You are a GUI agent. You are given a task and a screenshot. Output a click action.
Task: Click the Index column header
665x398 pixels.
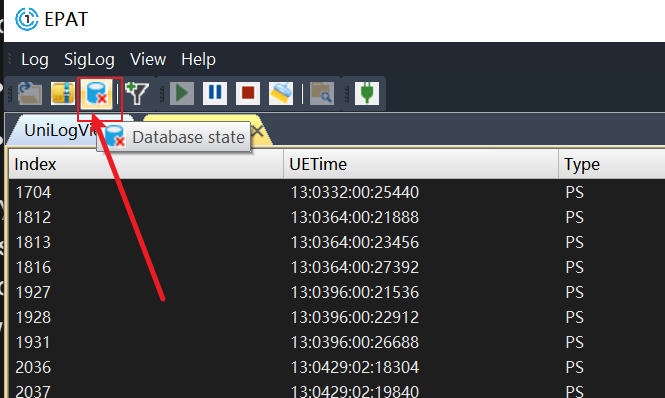(146, 164)
